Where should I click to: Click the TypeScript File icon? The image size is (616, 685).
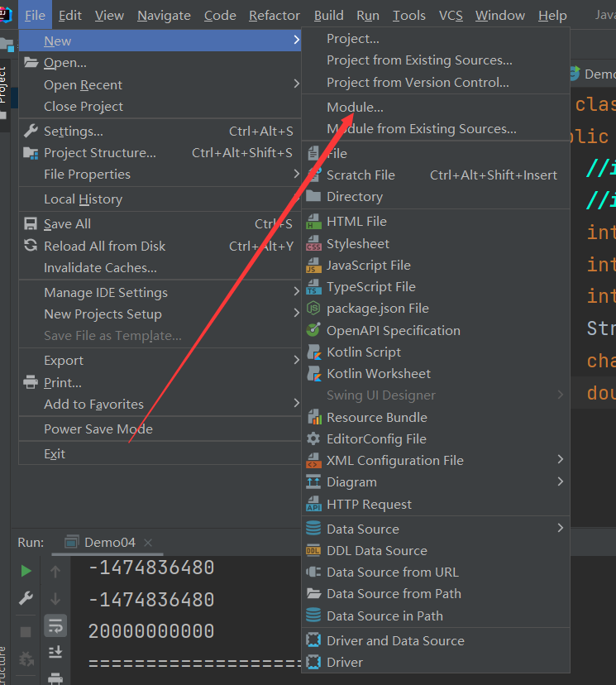[313, 286]
